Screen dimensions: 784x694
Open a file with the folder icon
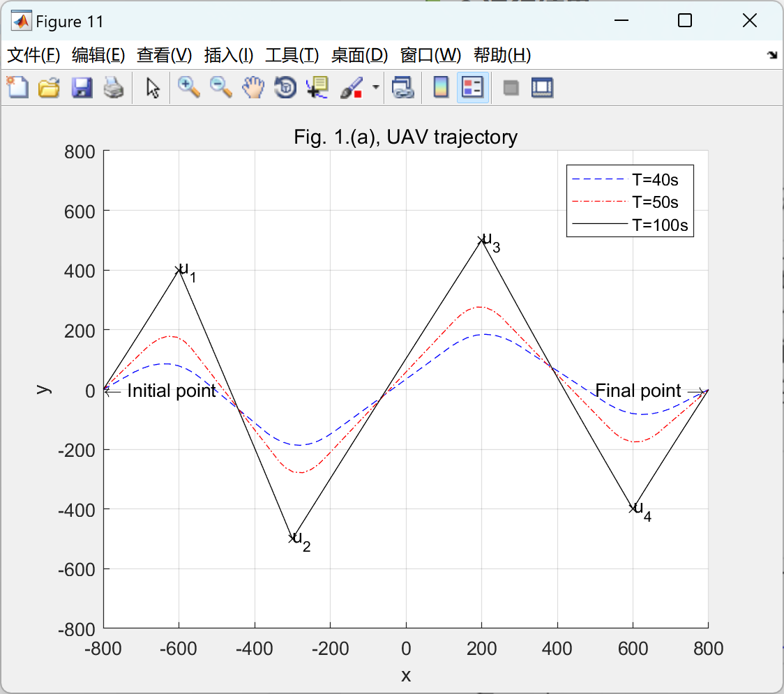point(49,87)
